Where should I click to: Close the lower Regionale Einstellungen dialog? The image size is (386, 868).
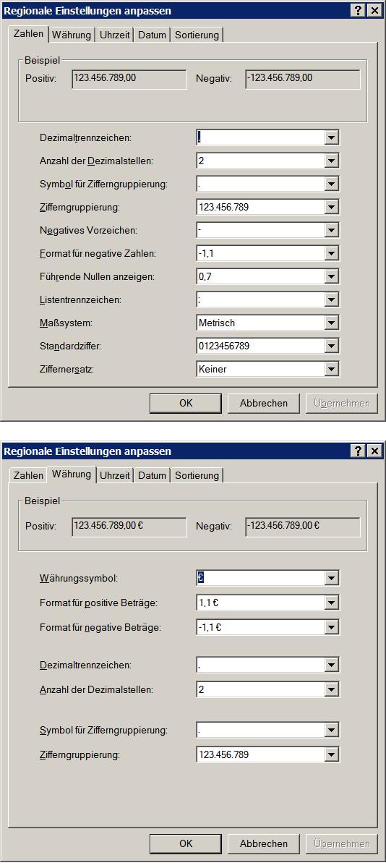click(x=374, y=451)
